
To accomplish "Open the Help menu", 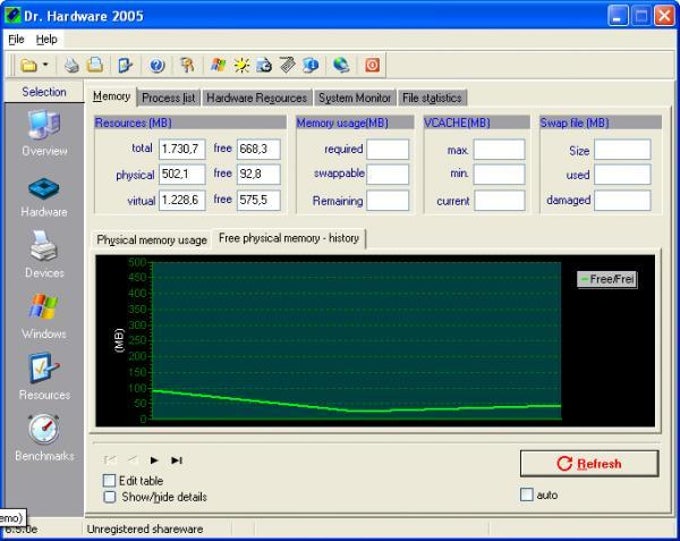I will (x=46, y=39).
